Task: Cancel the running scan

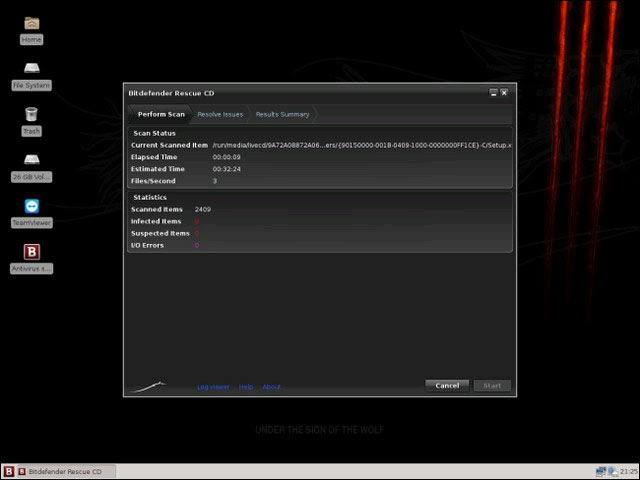Action: (x=447, y=386)
